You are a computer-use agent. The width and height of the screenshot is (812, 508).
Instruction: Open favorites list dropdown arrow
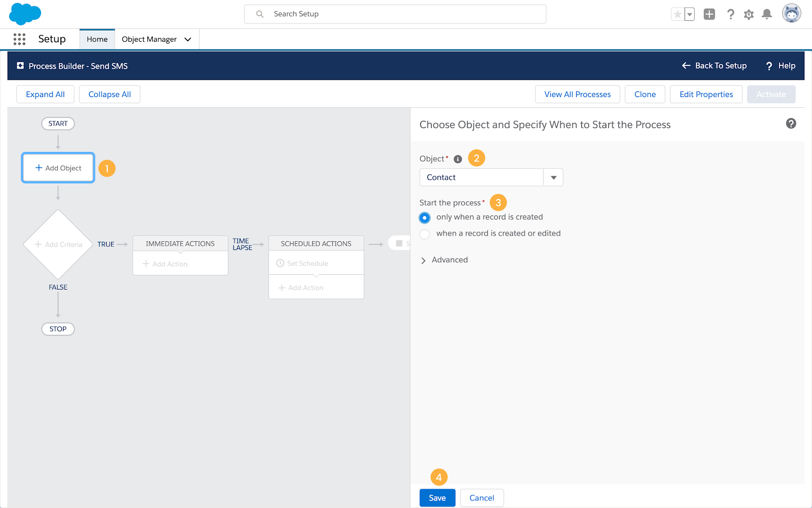[x=689, y=14]
